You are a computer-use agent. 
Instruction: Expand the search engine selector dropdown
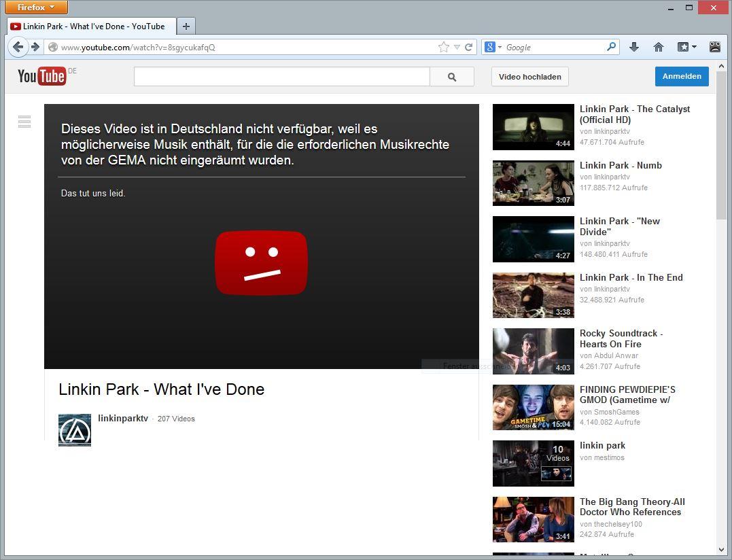pos(500,47)
